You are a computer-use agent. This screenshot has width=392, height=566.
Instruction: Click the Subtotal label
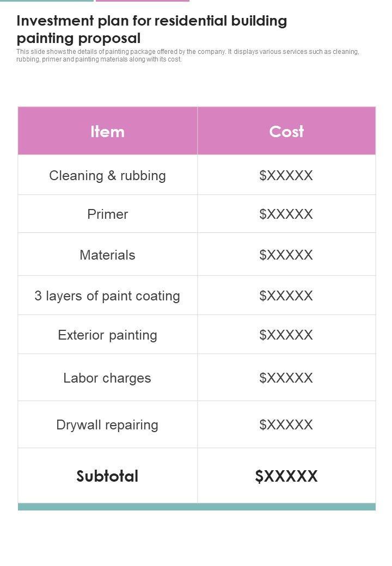click(107, 476)
